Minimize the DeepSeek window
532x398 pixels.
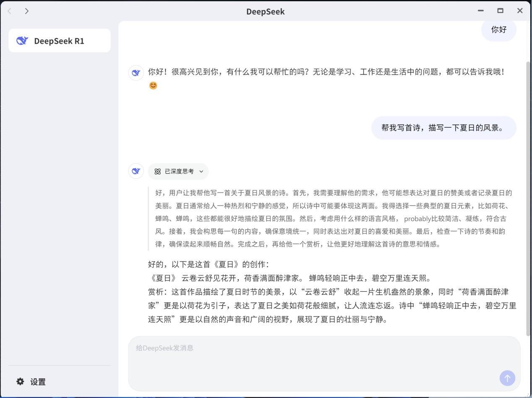coord(481,10)
